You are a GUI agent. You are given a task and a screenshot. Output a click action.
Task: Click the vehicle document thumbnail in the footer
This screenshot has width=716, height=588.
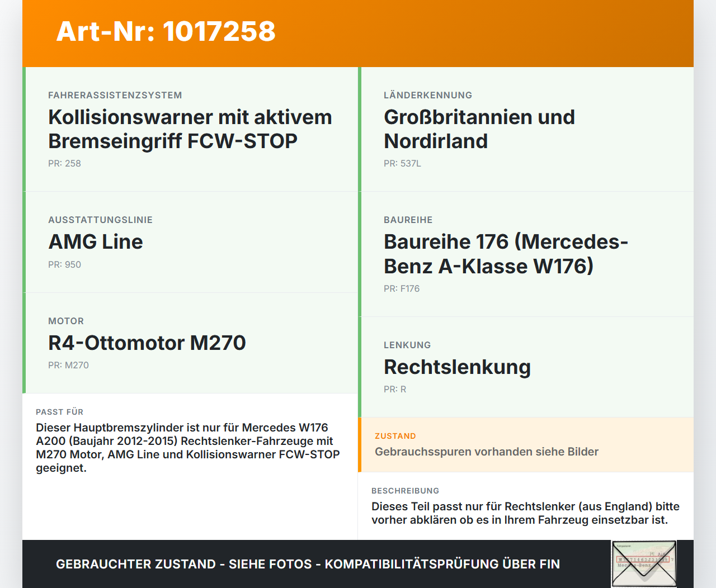pos(644,563)
